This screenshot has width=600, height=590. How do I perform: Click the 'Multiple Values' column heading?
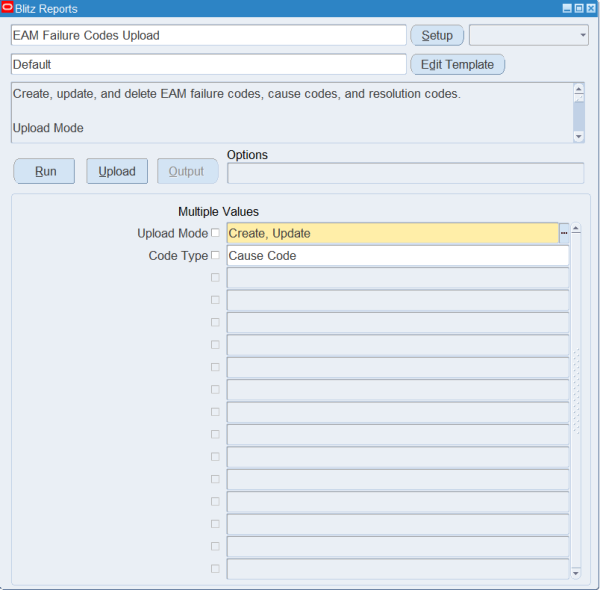pyautogui.click(x=218, y=212)
